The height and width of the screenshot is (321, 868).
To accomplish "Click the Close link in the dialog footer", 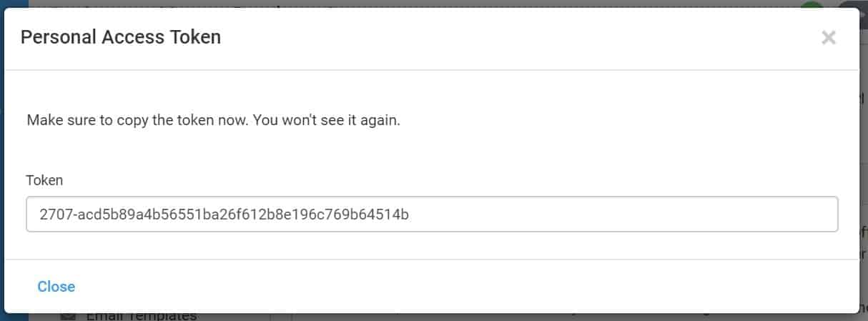I will click(56, 287).
